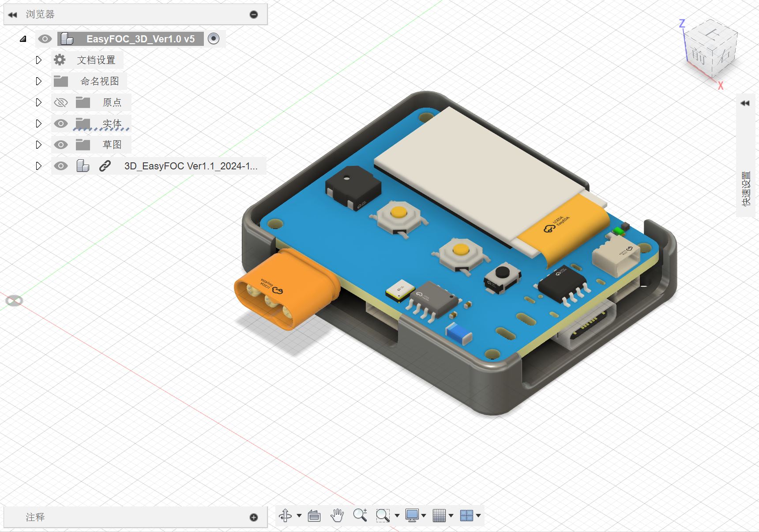Open the Zoom Window dropdown arrow

tap(397, 515)
